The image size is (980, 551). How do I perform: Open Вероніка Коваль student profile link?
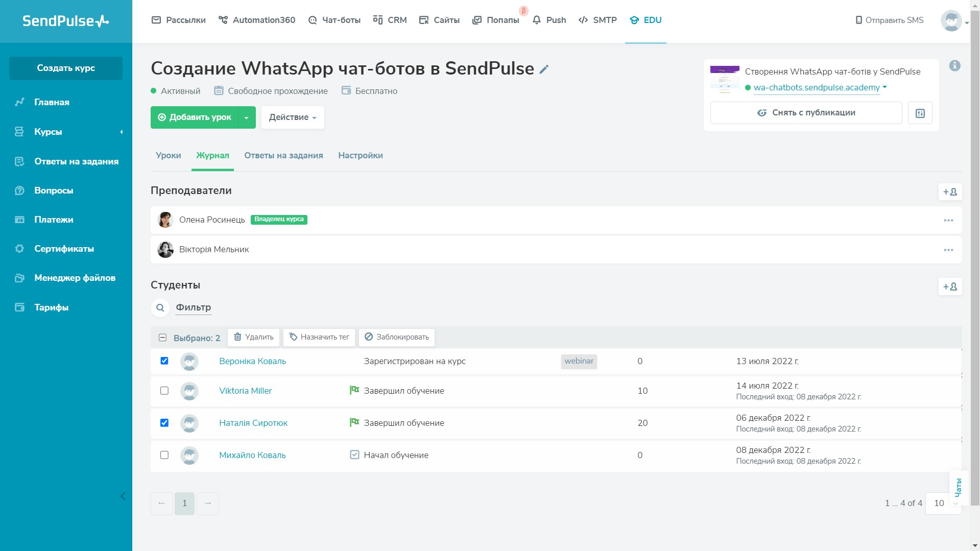point(252,362)
